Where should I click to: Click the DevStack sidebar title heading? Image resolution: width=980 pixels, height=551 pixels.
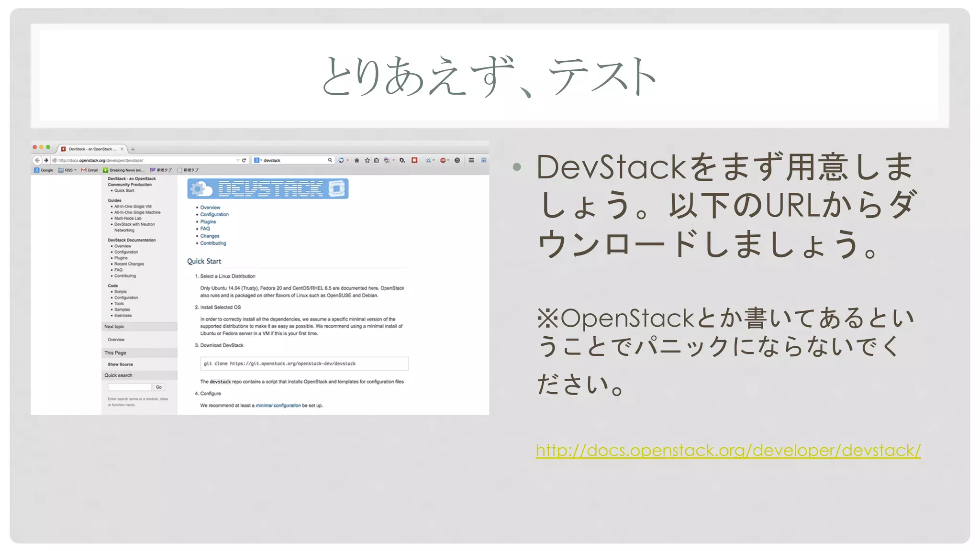point(132,181)
